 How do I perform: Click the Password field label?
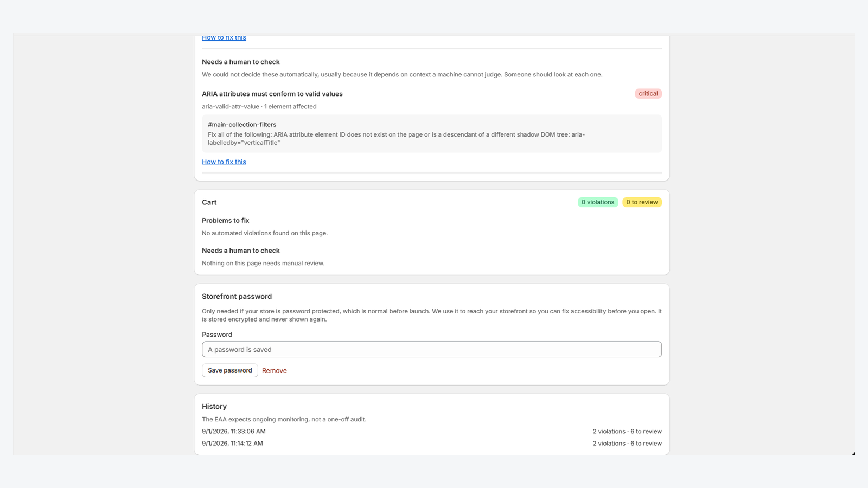click(217, 335)
